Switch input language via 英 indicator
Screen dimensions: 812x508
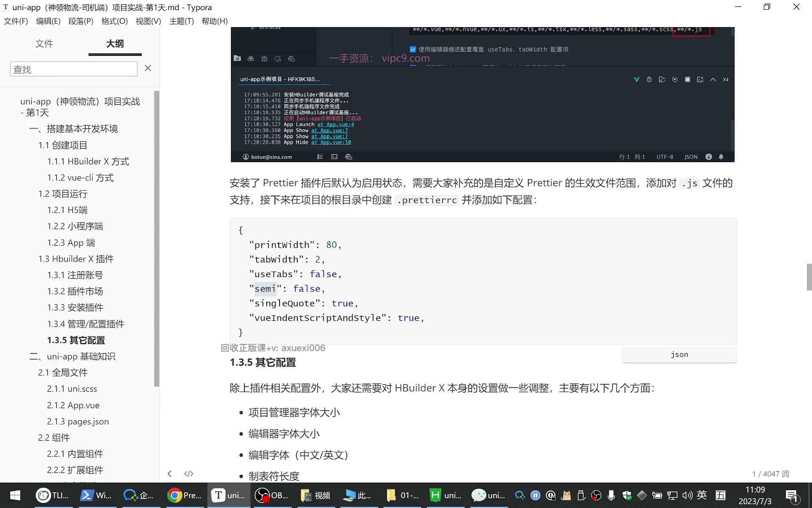(x=702, y=495)
